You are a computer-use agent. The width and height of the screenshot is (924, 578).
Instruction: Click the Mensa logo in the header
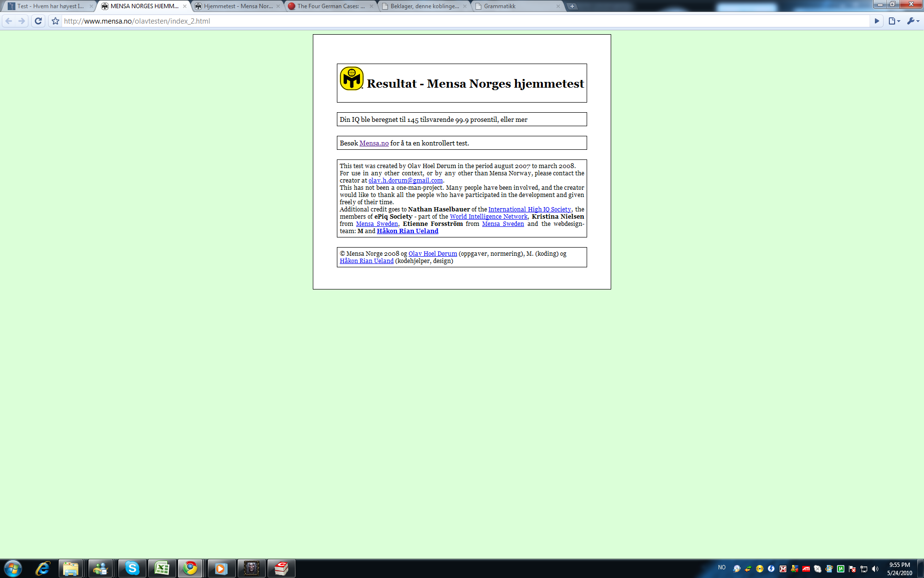coord(351,79)
